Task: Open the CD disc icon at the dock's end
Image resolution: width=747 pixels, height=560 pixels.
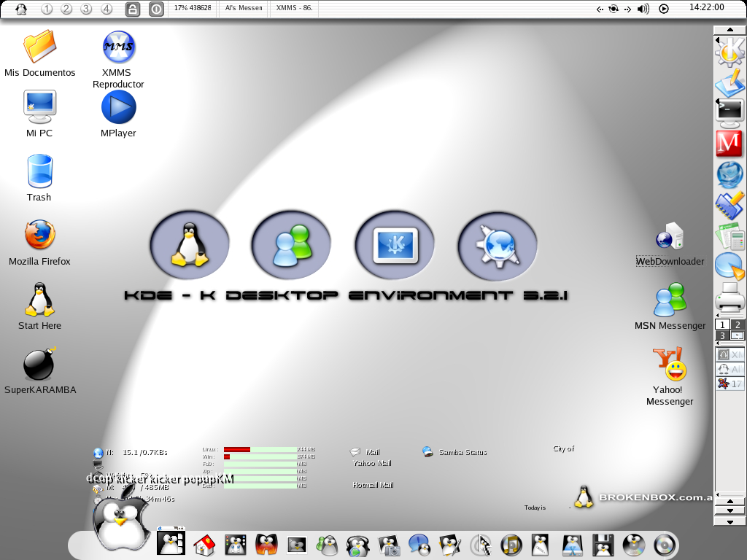Action: click(x=664, y=545)
